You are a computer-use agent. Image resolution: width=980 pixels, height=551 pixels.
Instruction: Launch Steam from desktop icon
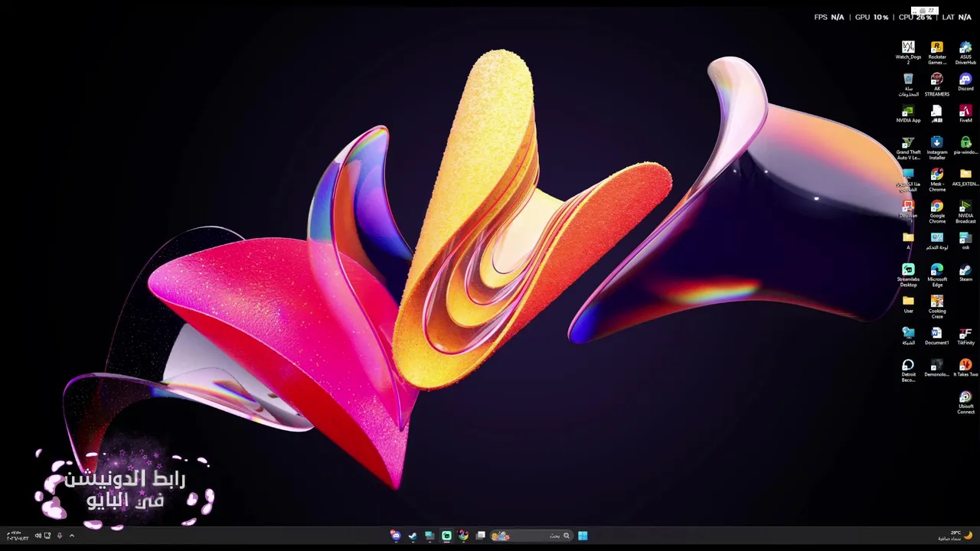(965, 273)
